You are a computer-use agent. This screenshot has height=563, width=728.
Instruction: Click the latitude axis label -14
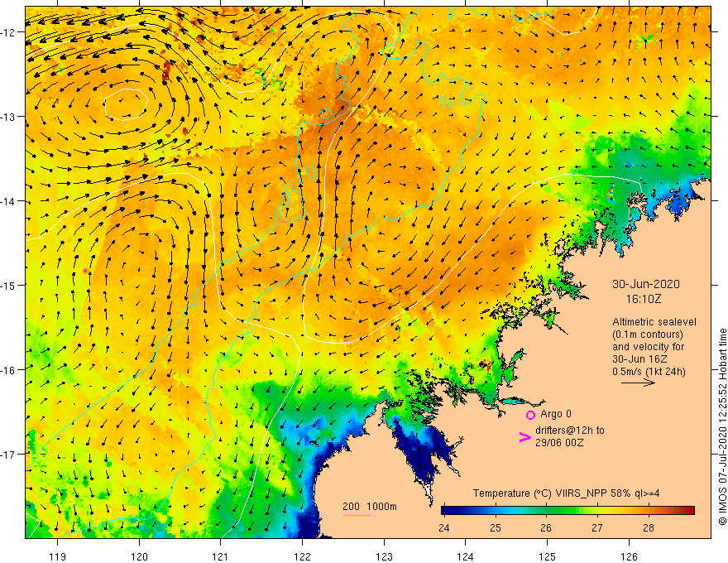pyautogui.click(x=8, y=201)
